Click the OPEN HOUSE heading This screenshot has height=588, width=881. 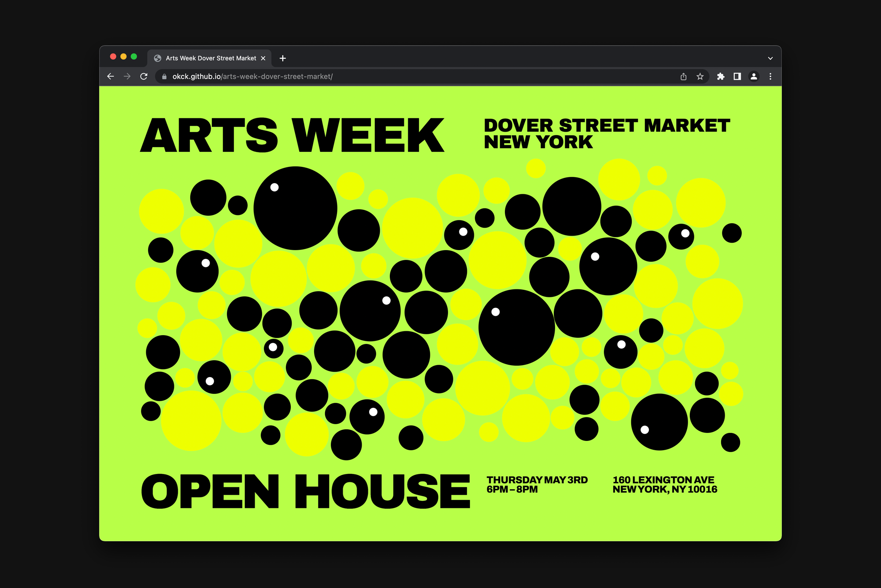pos(306,491)
